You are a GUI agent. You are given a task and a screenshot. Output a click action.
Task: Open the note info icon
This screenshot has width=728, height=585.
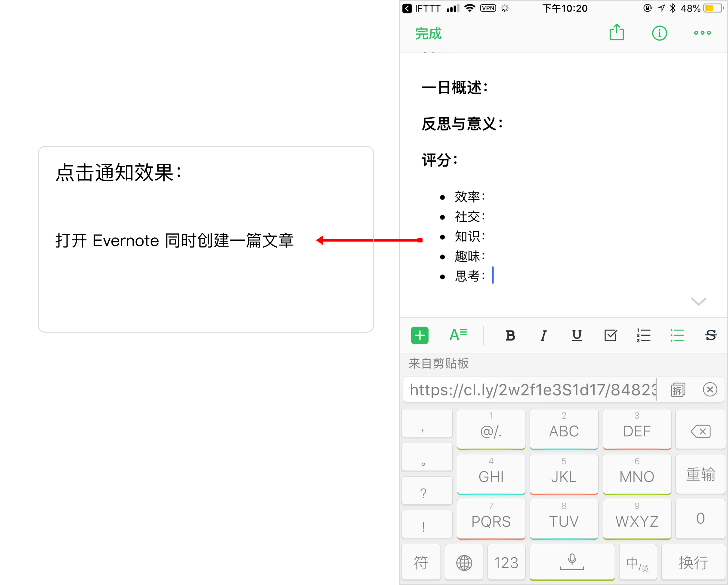[659, 33]
